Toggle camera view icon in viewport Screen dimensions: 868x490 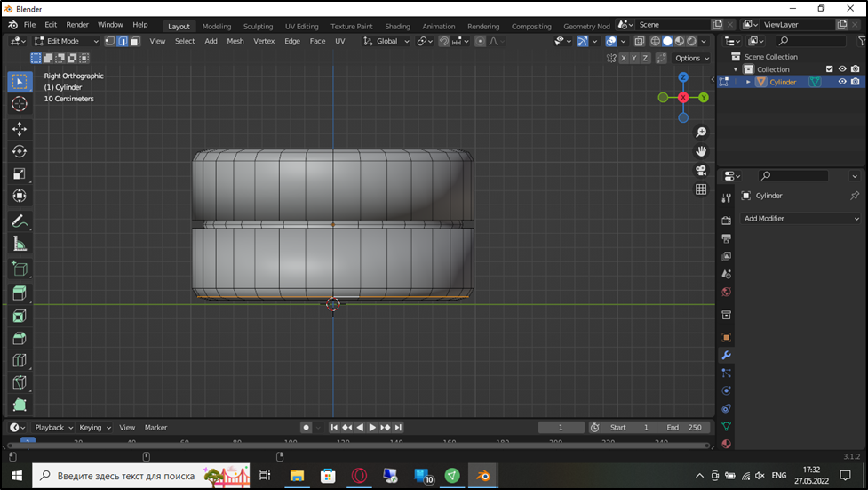pos(701,170)
